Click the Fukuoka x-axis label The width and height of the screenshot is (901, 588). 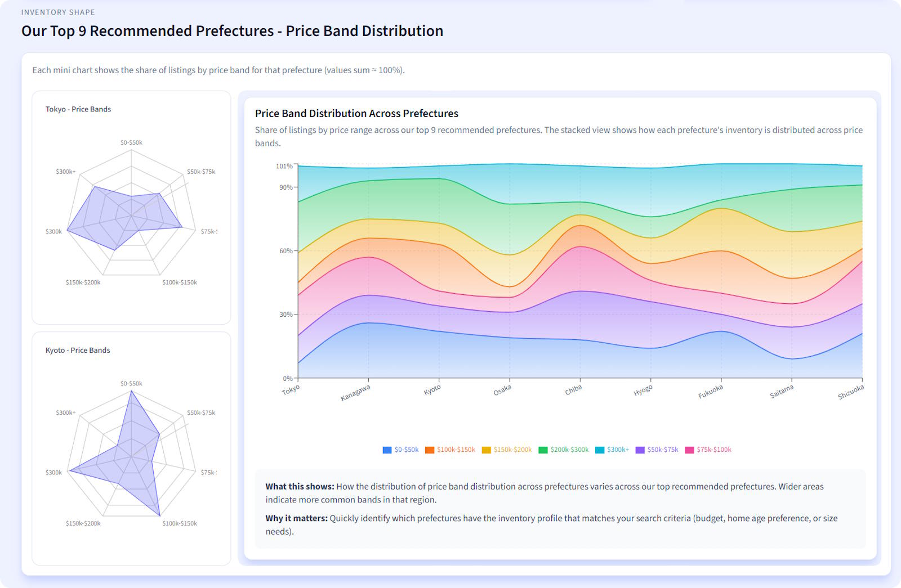tap(710, 392)
